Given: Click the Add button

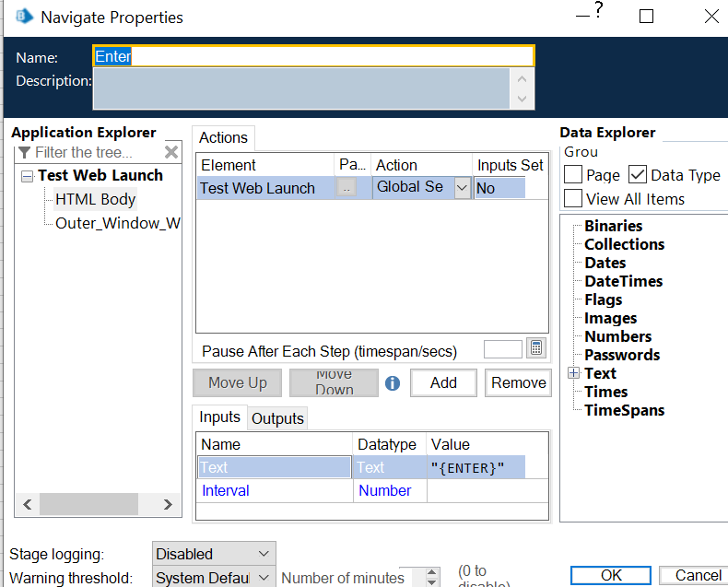Looking at the screenshot, I should pos(443,382).
